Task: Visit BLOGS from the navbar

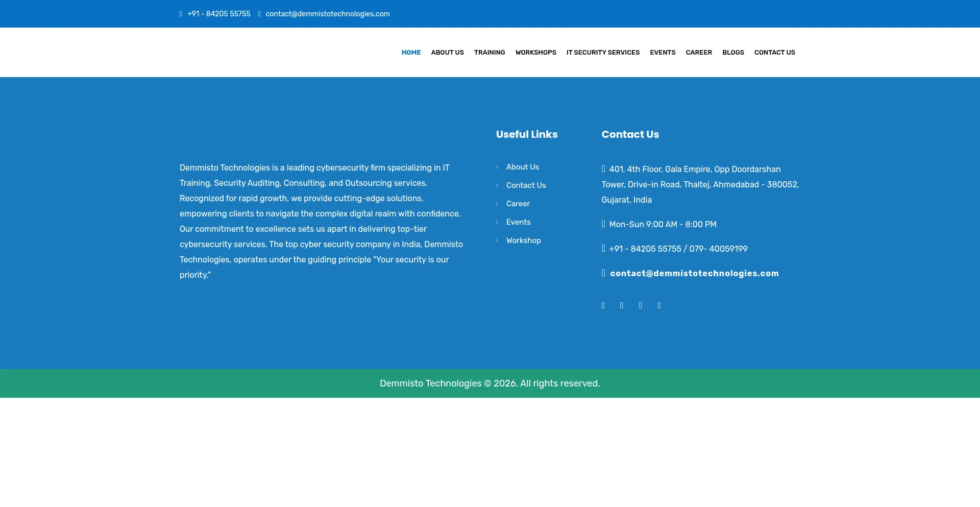Action: point(733,53)
